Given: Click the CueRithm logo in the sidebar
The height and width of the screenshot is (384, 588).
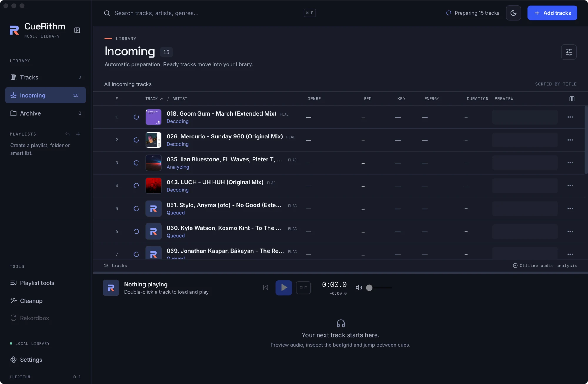Looking at the screenshot, I should pyautogui.click(x=14, y=30).
